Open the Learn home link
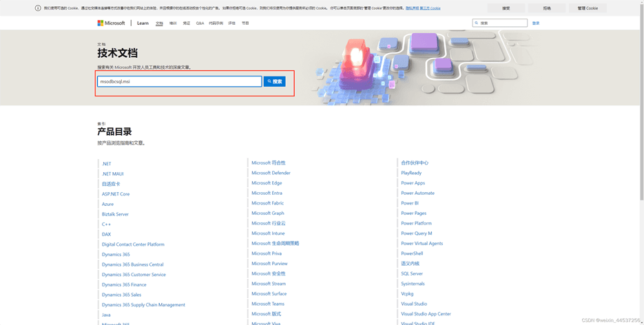Viewport: 644px width, 325px height. tap(143, 23)
